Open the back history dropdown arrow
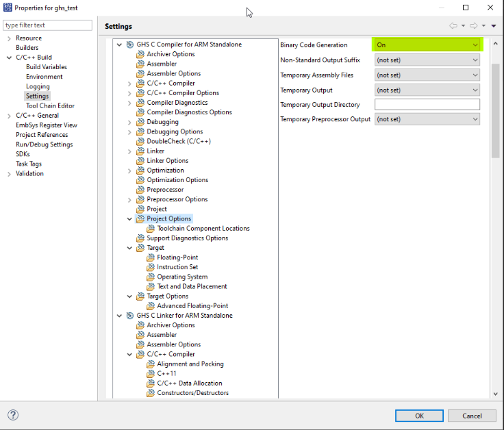The height and width of the screenshot is (430, 504). pyautogui.click(x=463, y=26)
